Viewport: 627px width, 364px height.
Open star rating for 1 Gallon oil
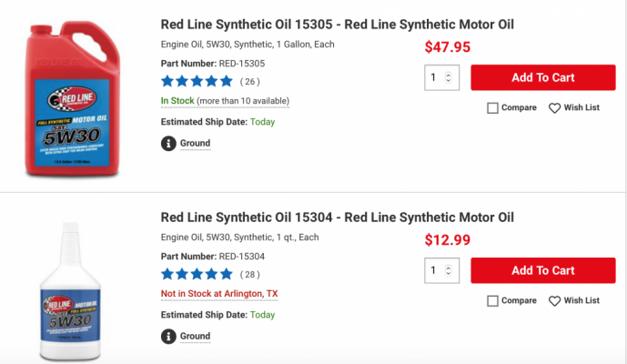coord(197,81)
